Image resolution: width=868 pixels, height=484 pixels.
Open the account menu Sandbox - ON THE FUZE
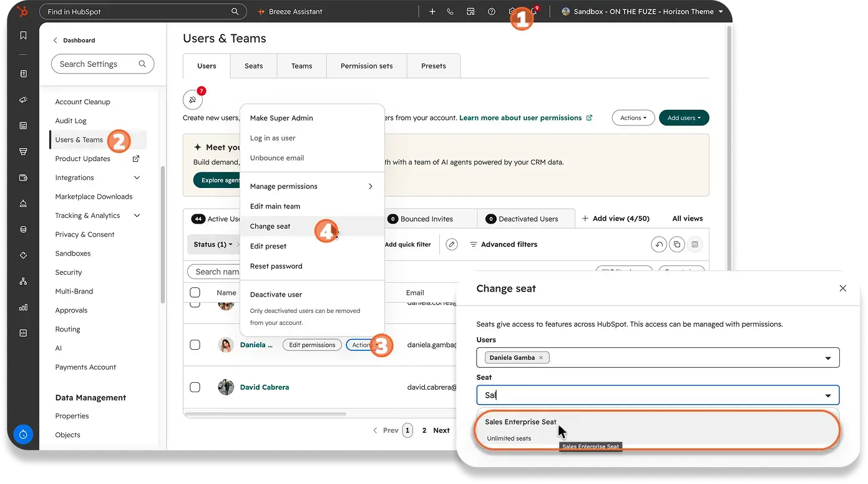pyautogui.click(x=642, y=11)
